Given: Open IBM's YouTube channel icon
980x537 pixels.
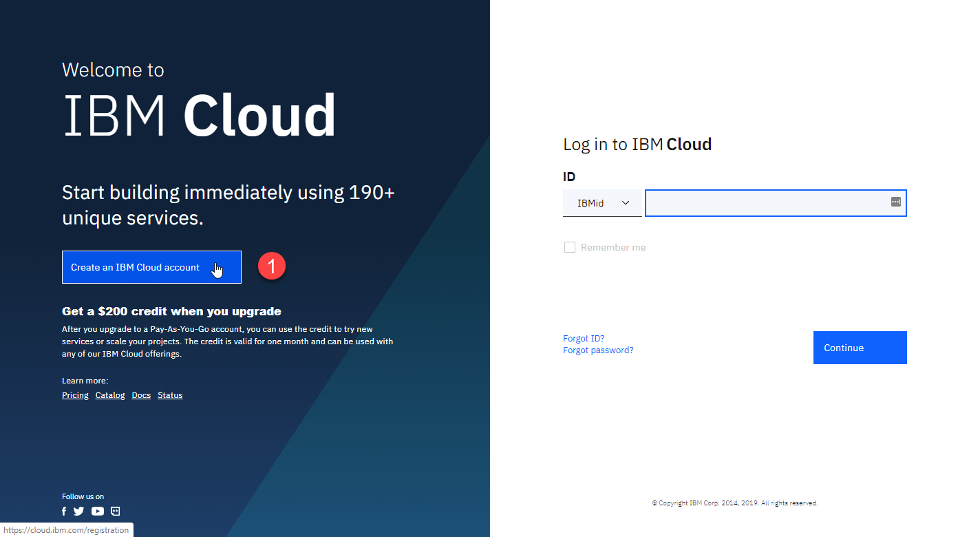Looking at the screenshot, I should pyautogui.click(x=98, y=511).
